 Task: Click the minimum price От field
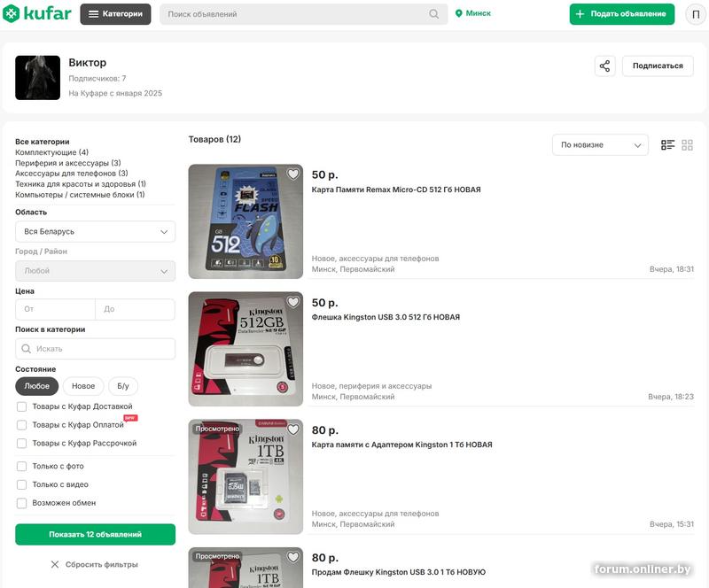[55, 309]
